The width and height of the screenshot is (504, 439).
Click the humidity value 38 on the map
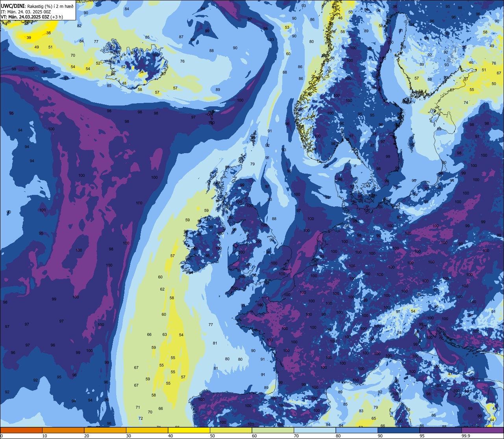48,33
